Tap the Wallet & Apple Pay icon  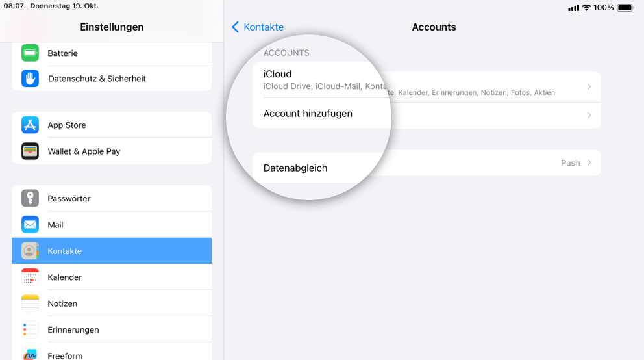30,151
